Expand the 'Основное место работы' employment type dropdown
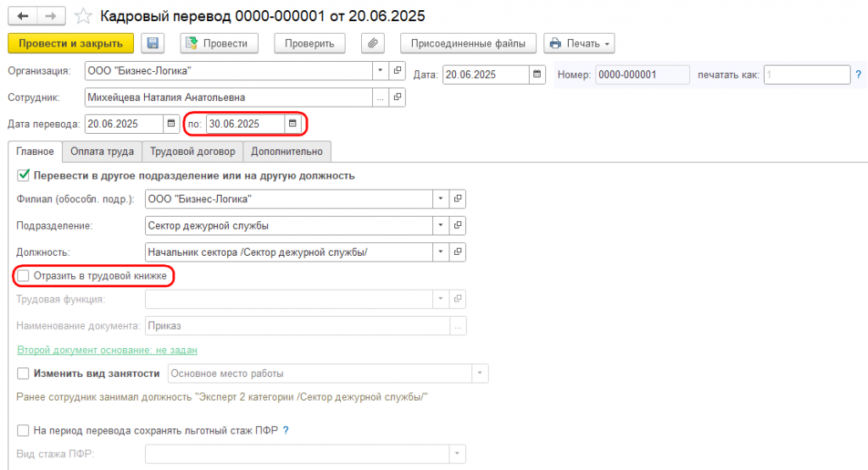Screen dimensions: 868x470 tap(480, 373)
